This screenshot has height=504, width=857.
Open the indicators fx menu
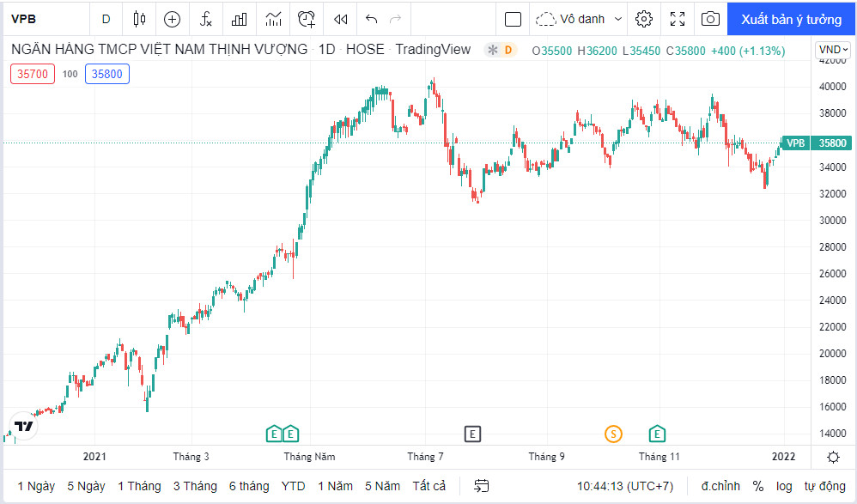click(205, 19)
